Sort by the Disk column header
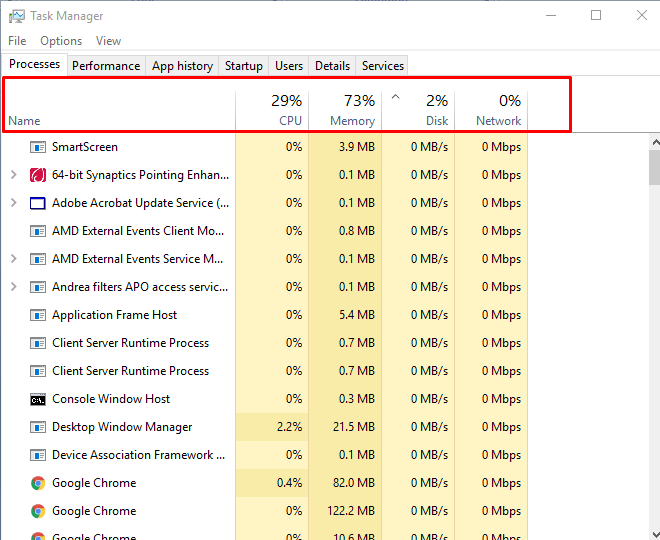Image resolution: width=660 pixels, height=540 pixels. [418, 111]
